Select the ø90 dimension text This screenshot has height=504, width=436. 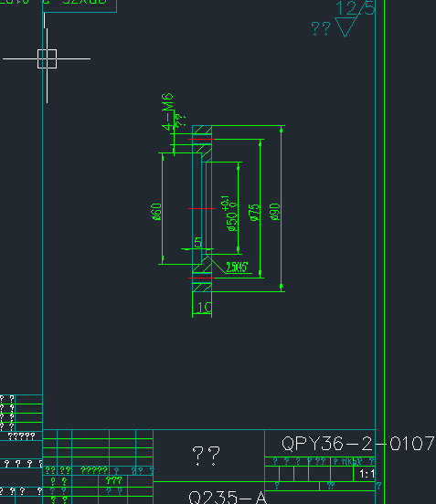tap(275, 211)
